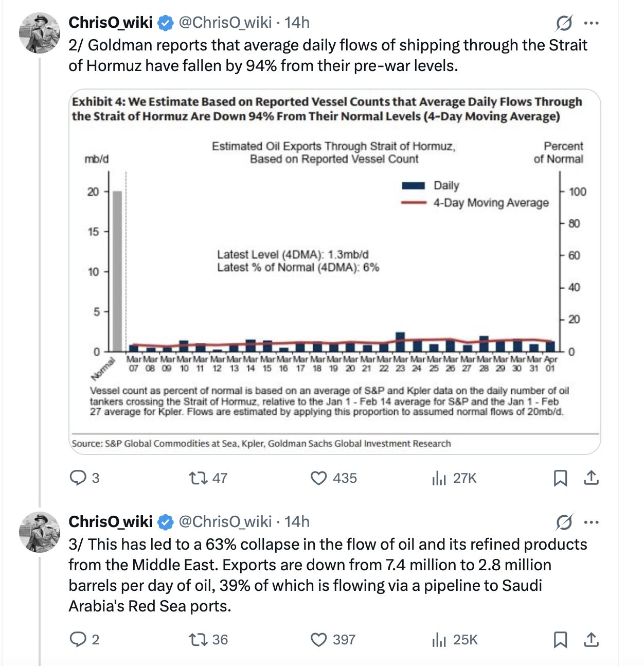View analytics for the 27K views tweet
Image resolution: width=644 pixels, height=666 pixels.
[439, 478]
